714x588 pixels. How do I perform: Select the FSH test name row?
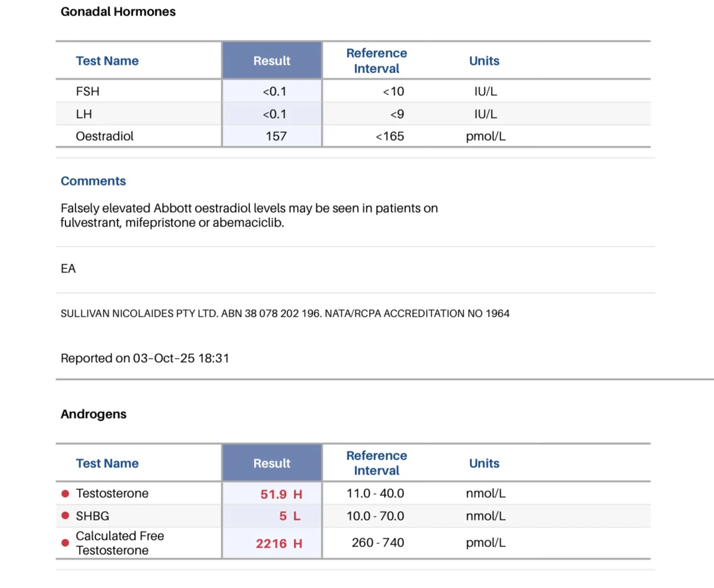pos(87,91)
